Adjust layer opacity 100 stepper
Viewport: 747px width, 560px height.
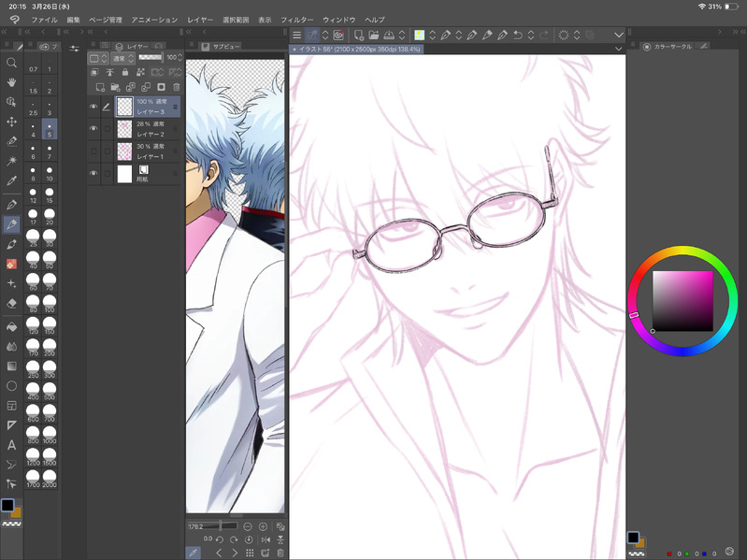pyautogui.click(x=180, y=58)
